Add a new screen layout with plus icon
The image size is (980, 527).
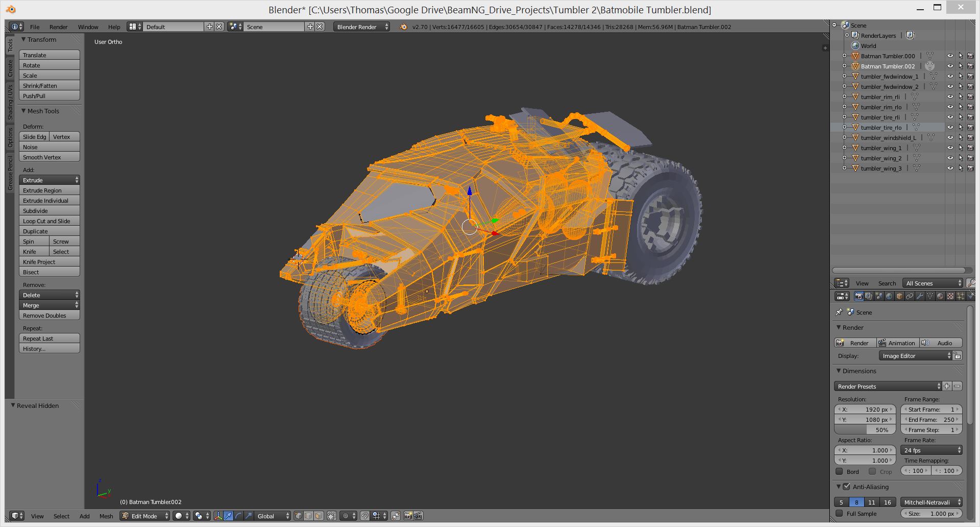click(209, 27)
